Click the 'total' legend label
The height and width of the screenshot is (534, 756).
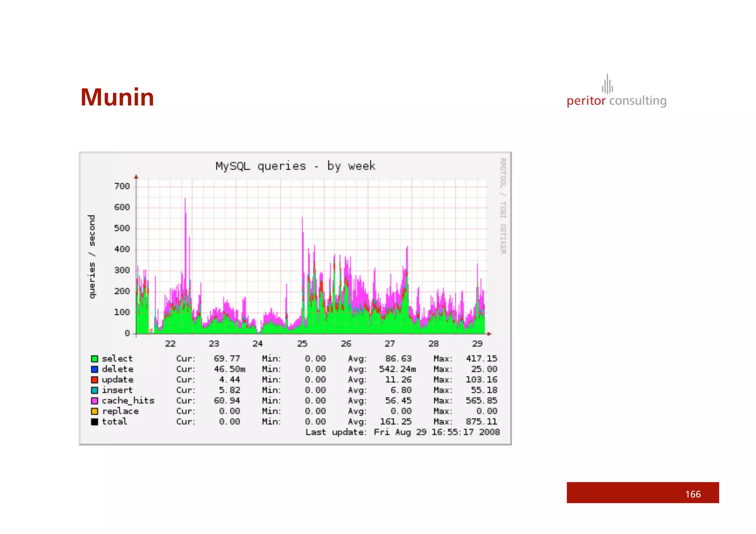click(114, 421)
